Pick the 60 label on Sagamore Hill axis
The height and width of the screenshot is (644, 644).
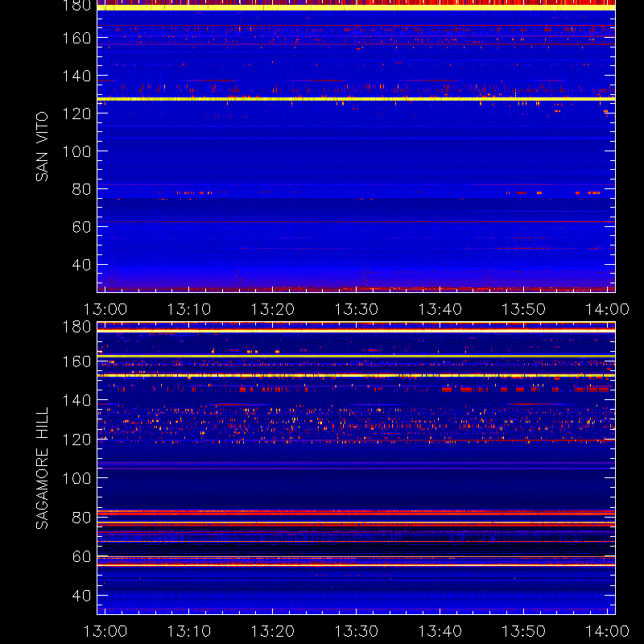82,556
